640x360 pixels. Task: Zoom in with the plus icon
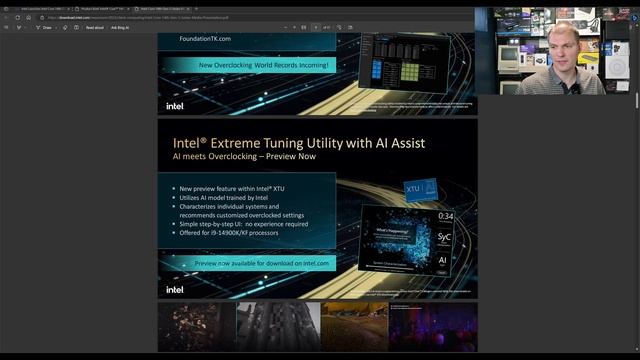[294, 28]
